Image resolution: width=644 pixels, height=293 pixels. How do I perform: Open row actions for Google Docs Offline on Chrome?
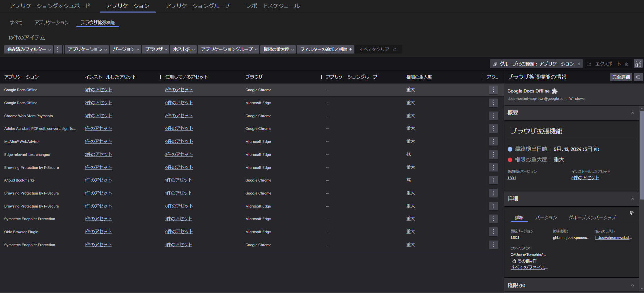493,90
